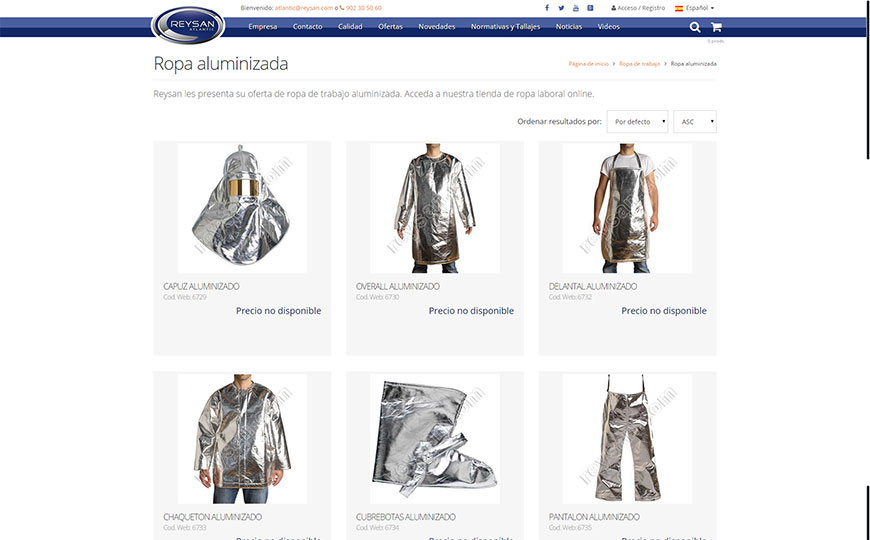The height and width of the screenshot is (540, 870).
Task: Open the Reysan Twitter icon
Action: 561,8
